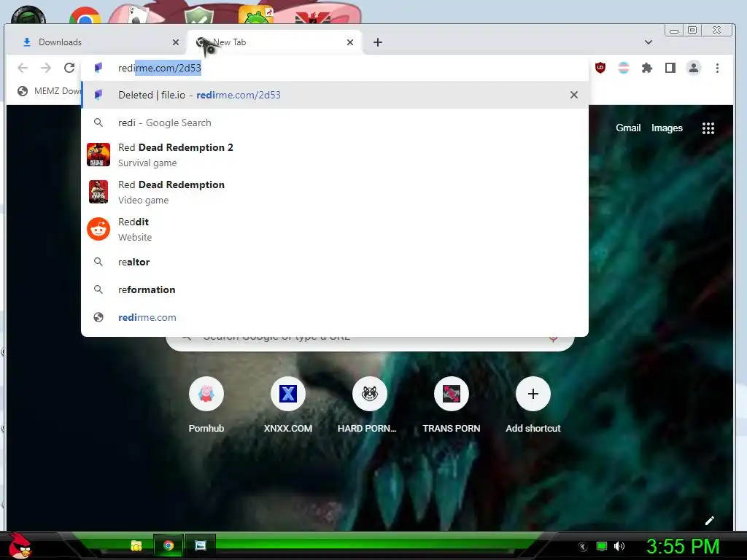Image resolution: width=747 pixels, height=560 pixels.
Task: Choose the Reddit Website suggestion
Action: [x=335, y=229]
